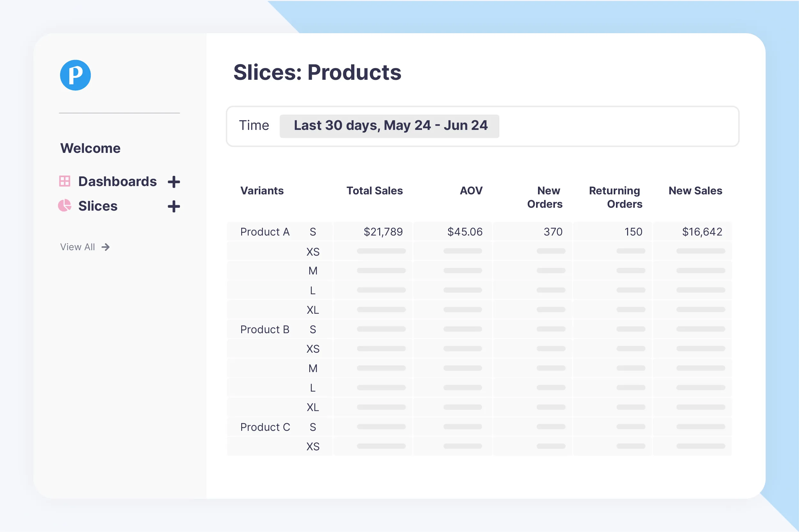Expand the Product C row
This screenshot has width=799, height=532.
265,427
